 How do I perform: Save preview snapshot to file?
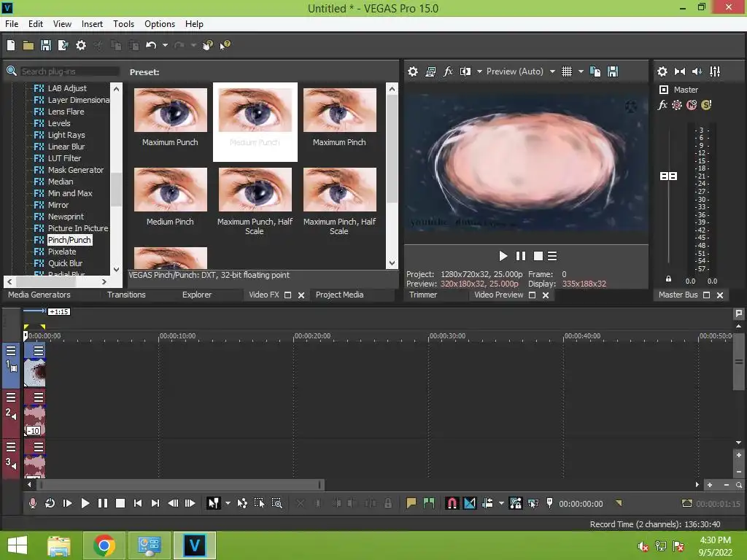[x=613, y=71]
